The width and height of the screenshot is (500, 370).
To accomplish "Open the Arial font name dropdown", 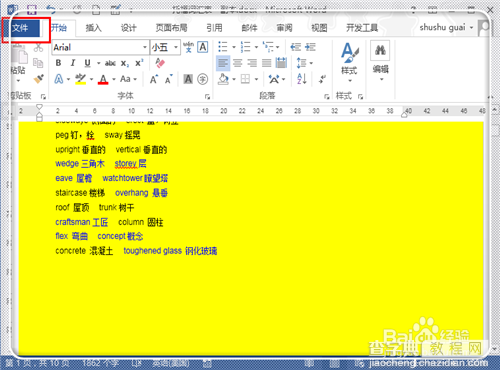I will 145,47.
